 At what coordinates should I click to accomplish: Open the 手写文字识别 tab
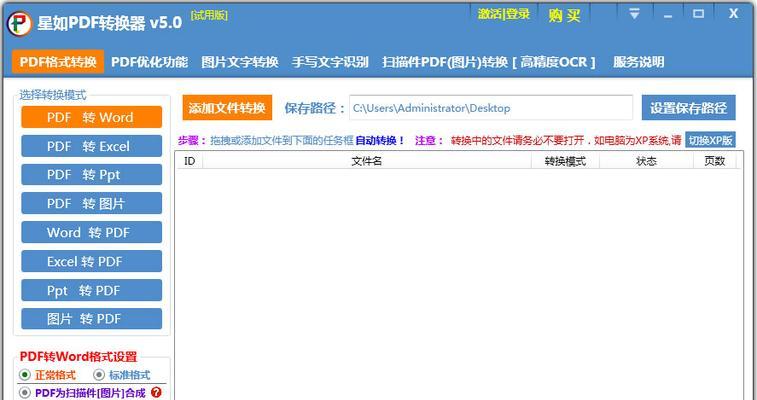click(330, 62)
